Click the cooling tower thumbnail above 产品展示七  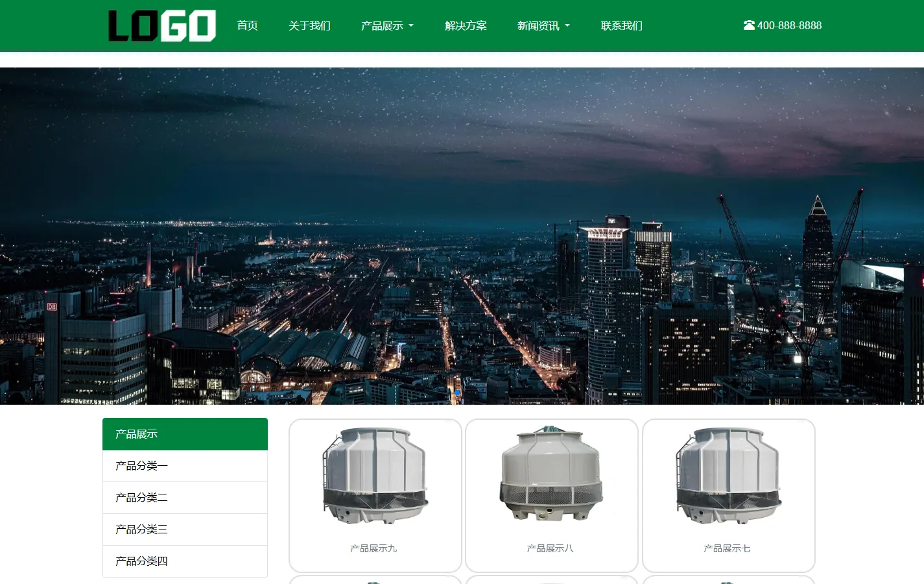tap(729, 476)
